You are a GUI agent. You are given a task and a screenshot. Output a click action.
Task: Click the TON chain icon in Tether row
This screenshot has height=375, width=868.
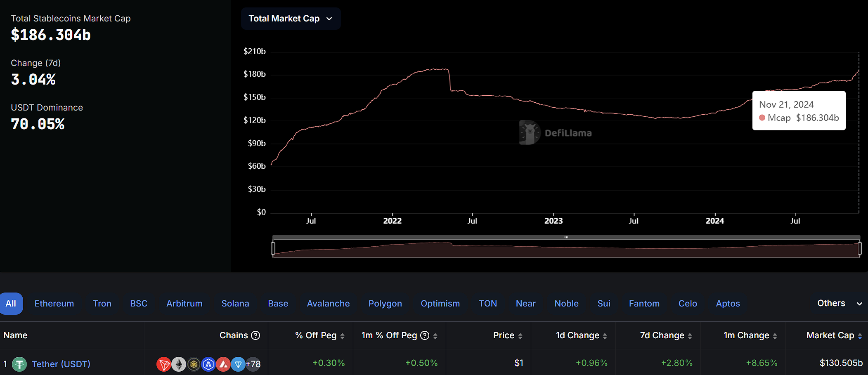pyautogui.click(x=238, y=364)
